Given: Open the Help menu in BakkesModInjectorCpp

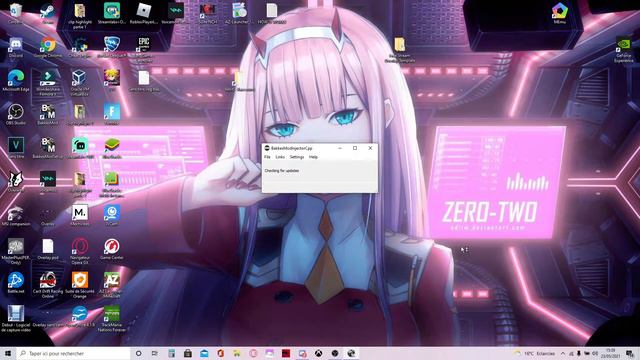Looking at the screenshot, I should 313,157.
